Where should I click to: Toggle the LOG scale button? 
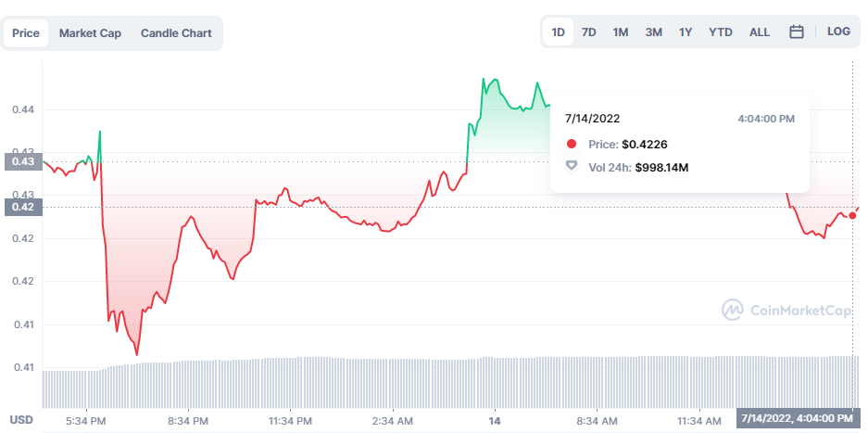point(838,32)
